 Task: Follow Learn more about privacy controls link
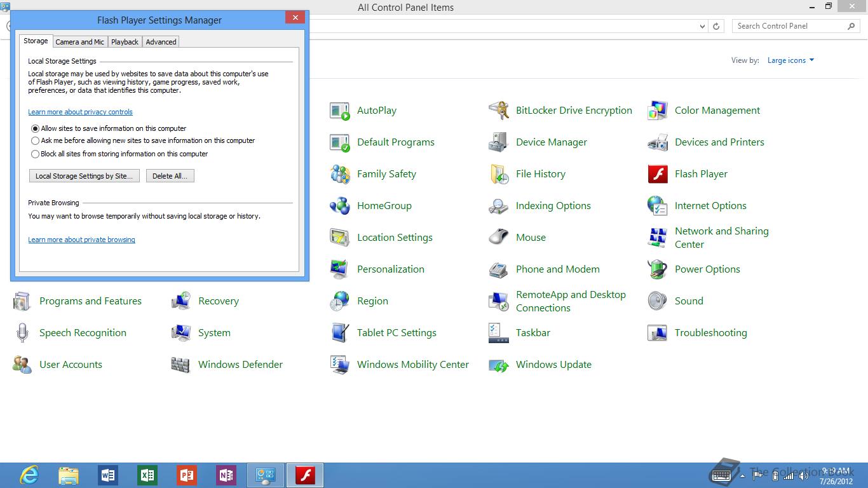coord(80,112)
